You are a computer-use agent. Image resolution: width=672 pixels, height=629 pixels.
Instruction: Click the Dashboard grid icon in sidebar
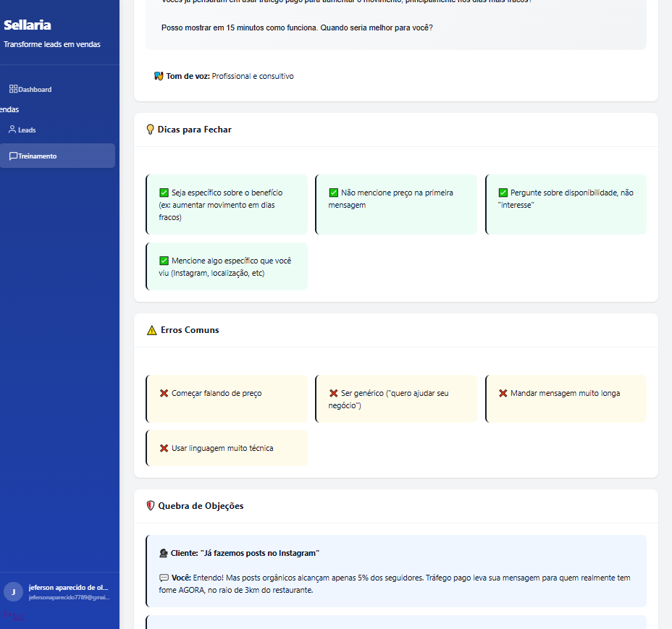(x=13, y=89)
